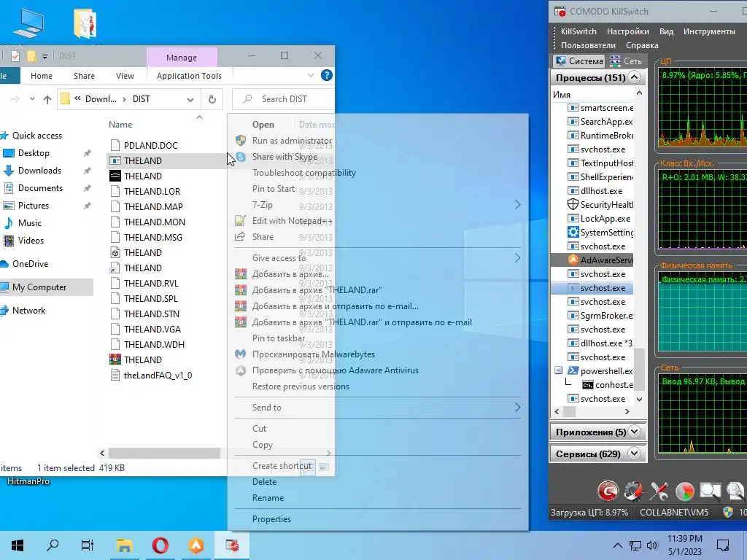Image resolution: width=747 pixels, height=560 pixels.
Task: Click the shield icon beside Run as administrator
Action: [x=241, y=141]
